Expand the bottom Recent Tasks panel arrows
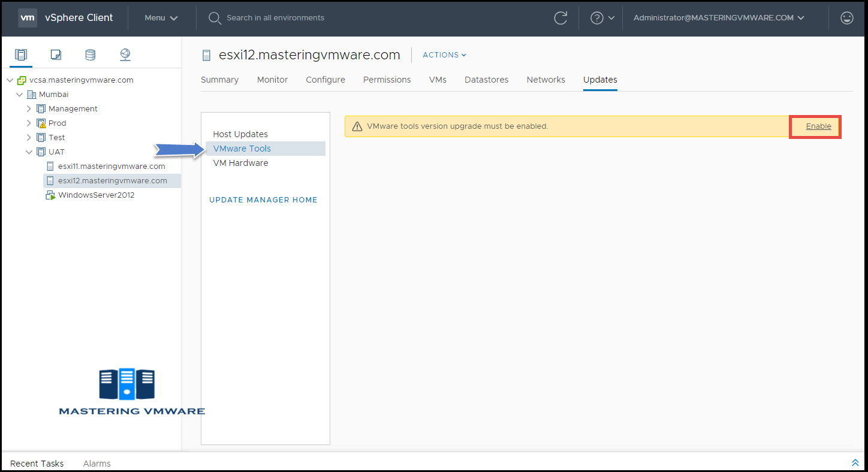The image size is (868, 472). (855, 462)
